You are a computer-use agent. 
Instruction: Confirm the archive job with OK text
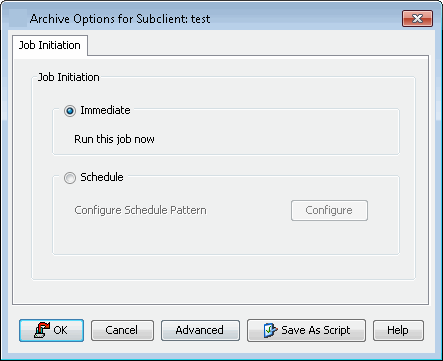point(60,330)
